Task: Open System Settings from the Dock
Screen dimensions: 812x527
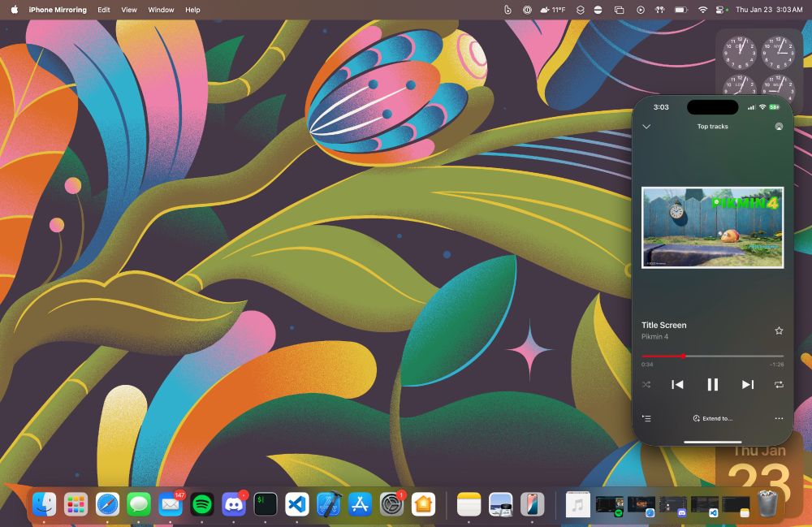Action: pos(391,504)
